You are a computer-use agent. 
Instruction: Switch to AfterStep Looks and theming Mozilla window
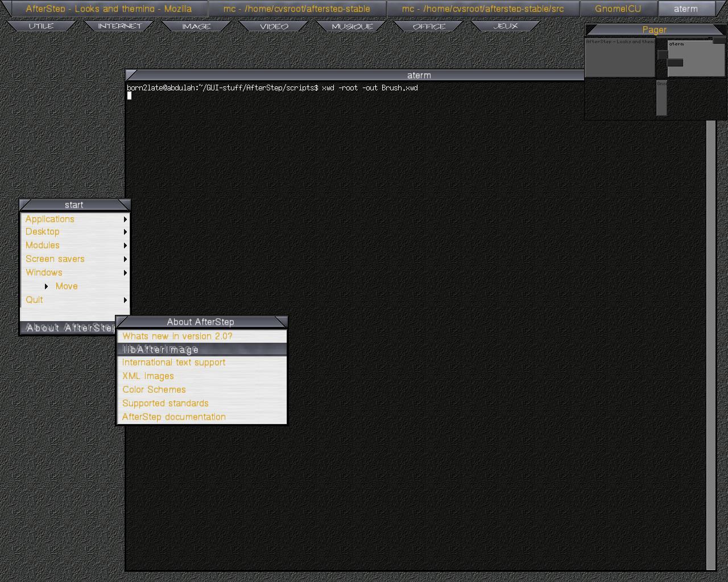click(109, 9)
